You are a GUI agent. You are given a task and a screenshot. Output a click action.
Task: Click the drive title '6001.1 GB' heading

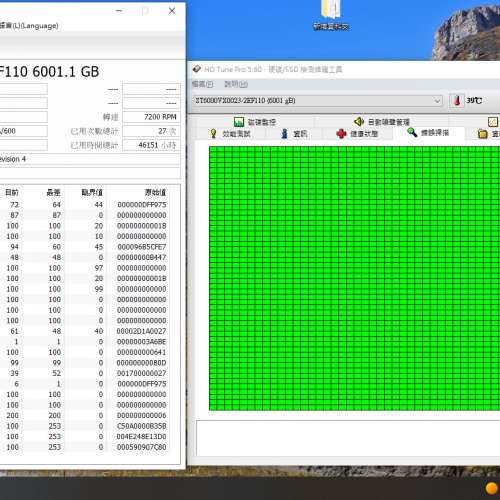(x=66, y=72)
